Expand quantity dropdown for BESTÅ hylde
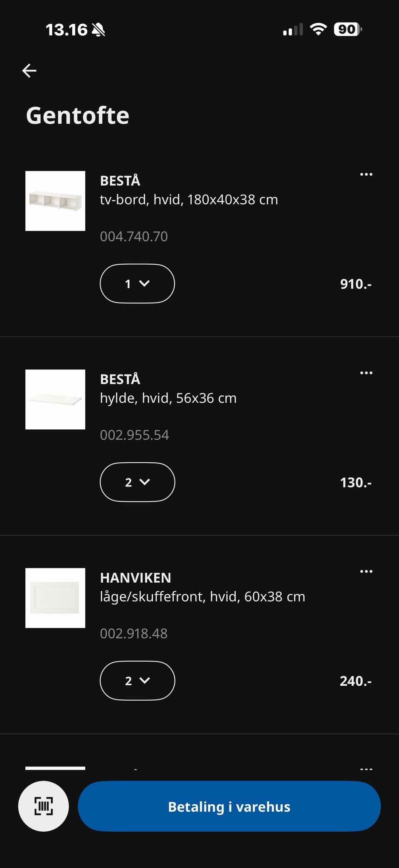Viewport: 399px width, 868px height. click(137, 482)
